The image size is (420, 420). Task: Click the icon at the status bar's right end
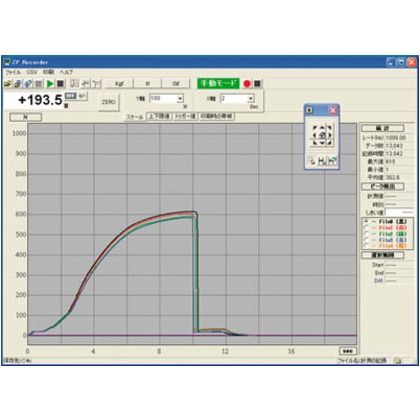point(398,360)
